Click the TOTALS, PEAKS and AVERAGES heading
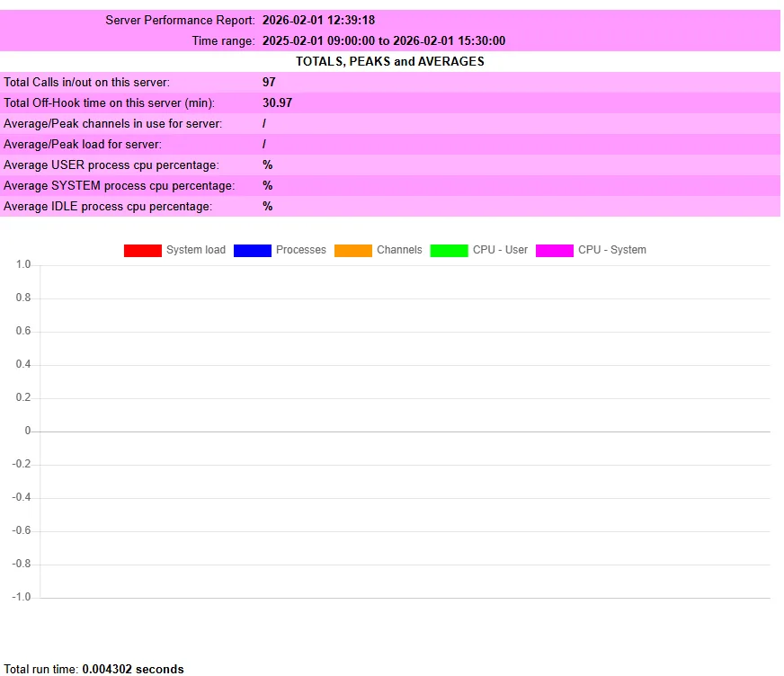This screenshot has height=676, width=784. [x=390, y=61]
